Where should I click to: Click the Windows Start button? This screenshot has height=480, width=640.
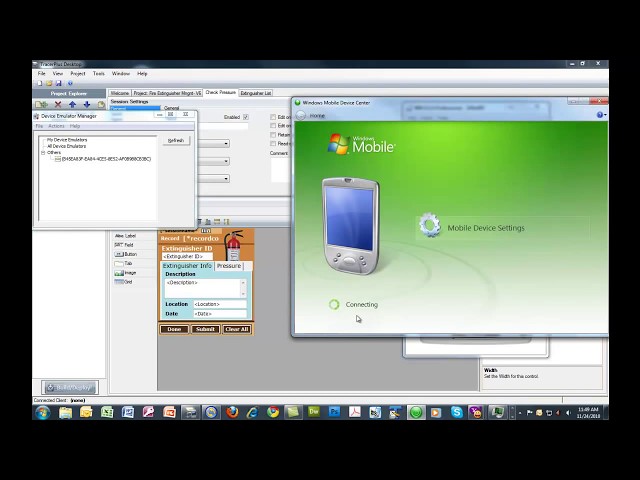(42, 413)
